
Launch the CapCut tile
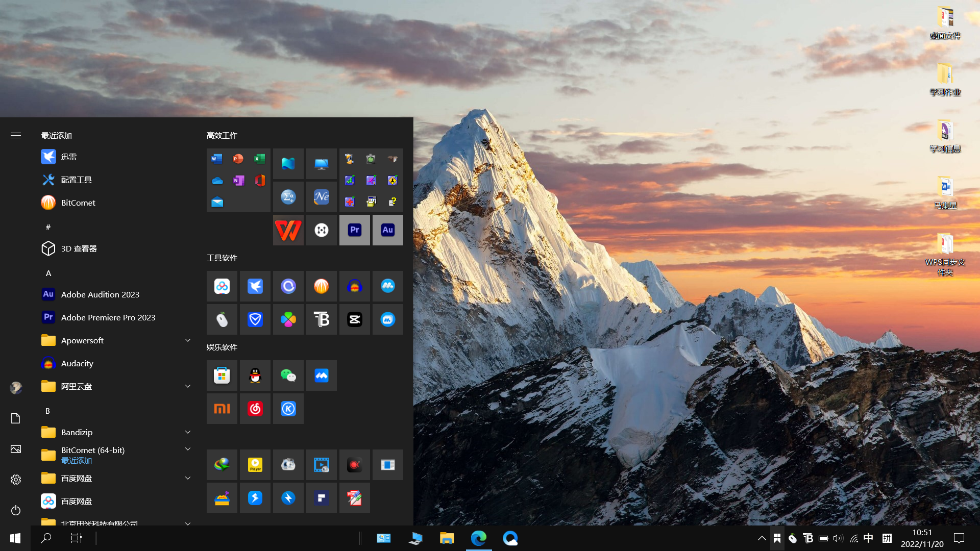354,319
